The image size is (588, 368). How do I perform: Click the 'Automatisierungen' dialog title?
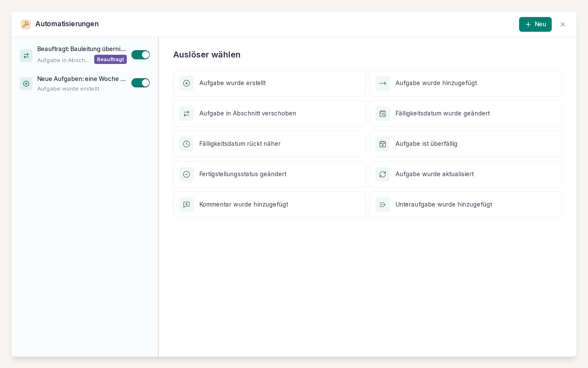pyautogui.click(x=67, y=24)
